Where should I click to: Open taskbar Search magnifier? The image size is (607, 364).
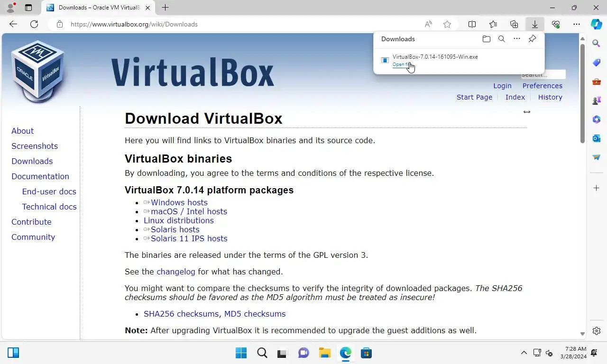(262, 353)
